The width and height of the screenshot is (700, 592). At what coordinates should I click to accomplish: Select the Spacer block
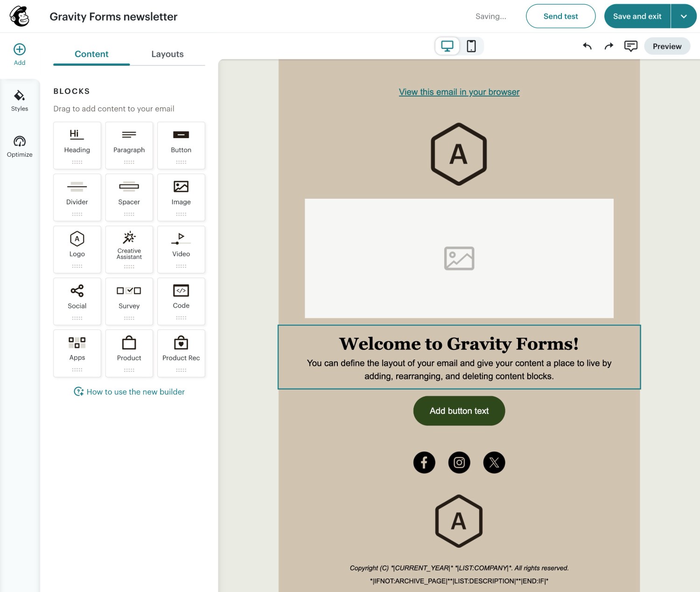coord(129,197)
